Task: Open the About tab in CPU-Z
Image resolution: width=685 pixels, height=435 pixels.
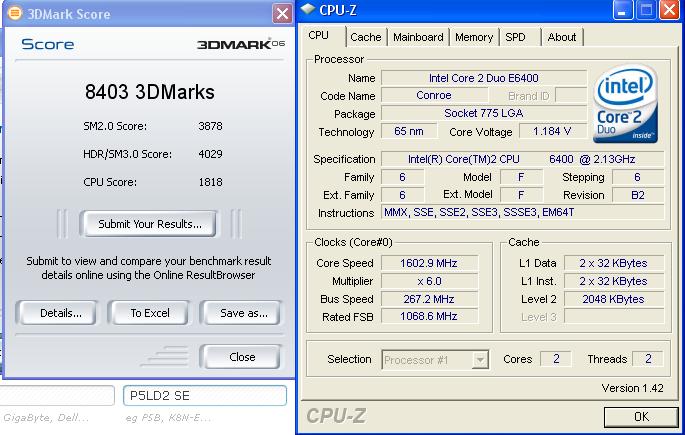Action: pyautogui.click(x=562, y=37)
